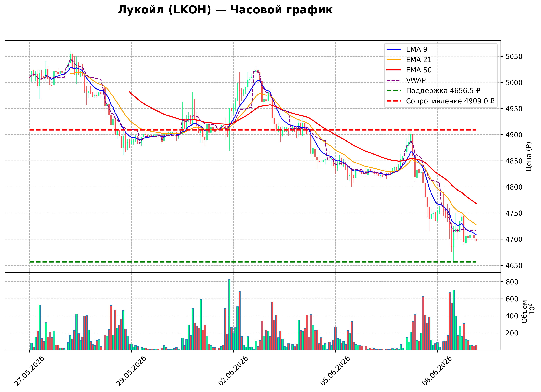
Task: Click the 4700 price axis tick label
Action: [x=514, y=239]
